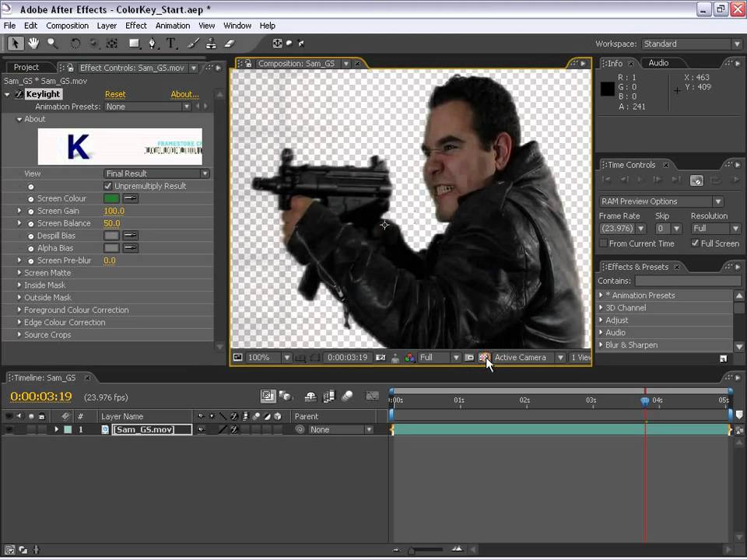Viewport: 747px width, 560px height.
Task: Select the Pen tool
Action: (x=153, y=44)
